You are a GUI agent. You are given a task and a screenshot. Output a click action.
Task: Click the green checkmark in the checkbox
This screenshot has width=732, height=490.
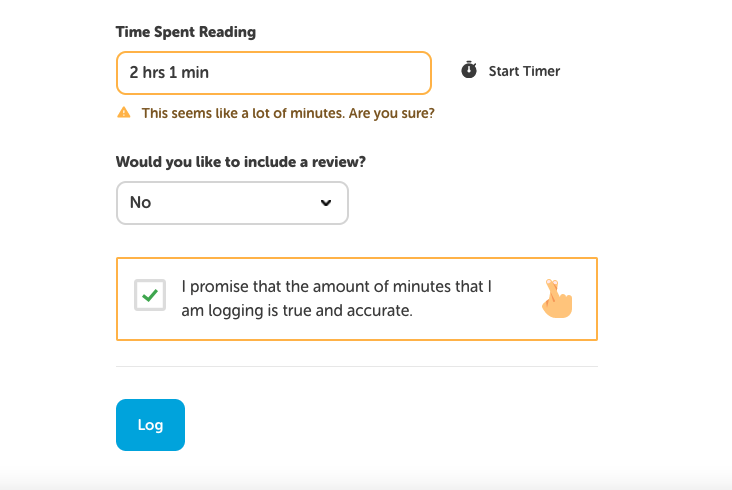click(150, 296)
